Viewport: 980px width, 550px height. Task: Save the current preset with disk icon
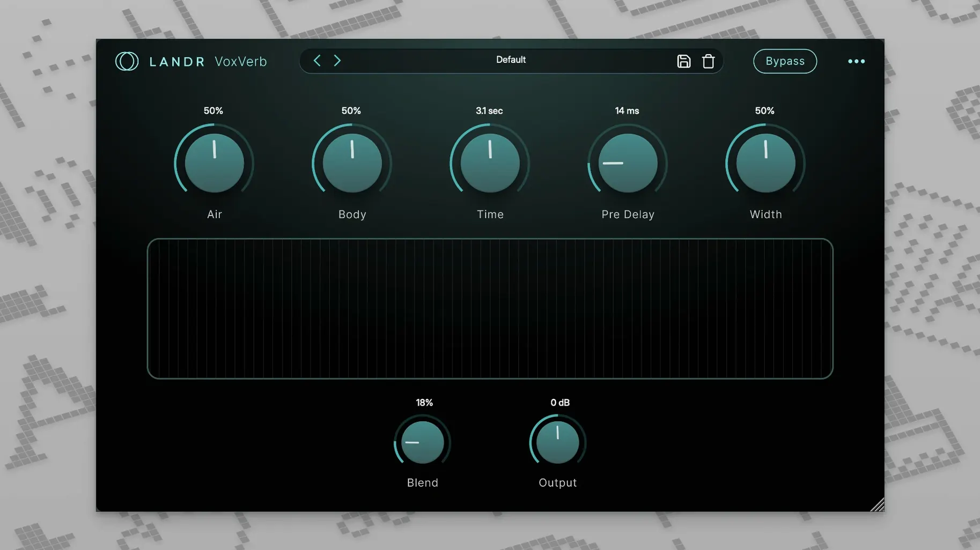[x=683, y=61]
